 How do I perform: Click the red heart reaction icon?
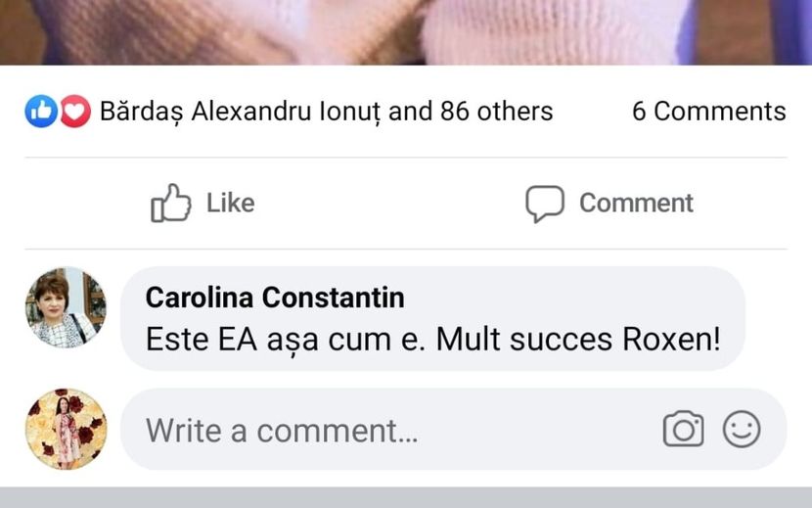tap(75, 113)
